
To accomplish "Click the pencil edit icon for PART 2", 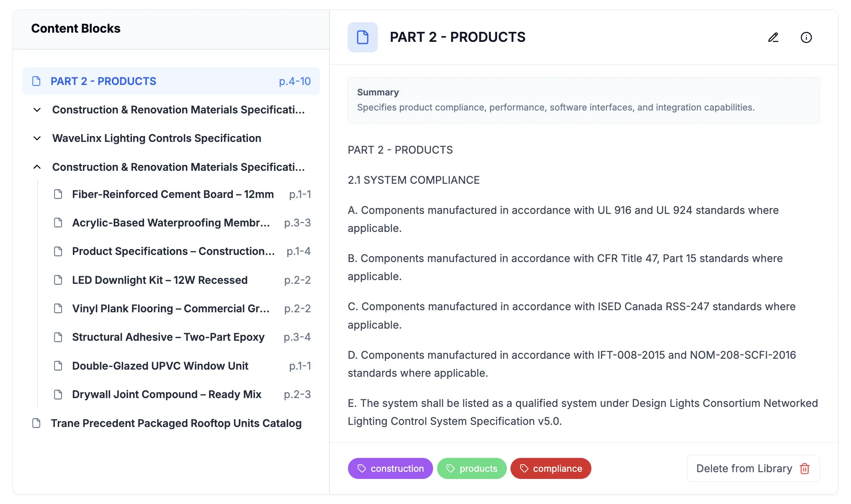I will pos(774,37).
